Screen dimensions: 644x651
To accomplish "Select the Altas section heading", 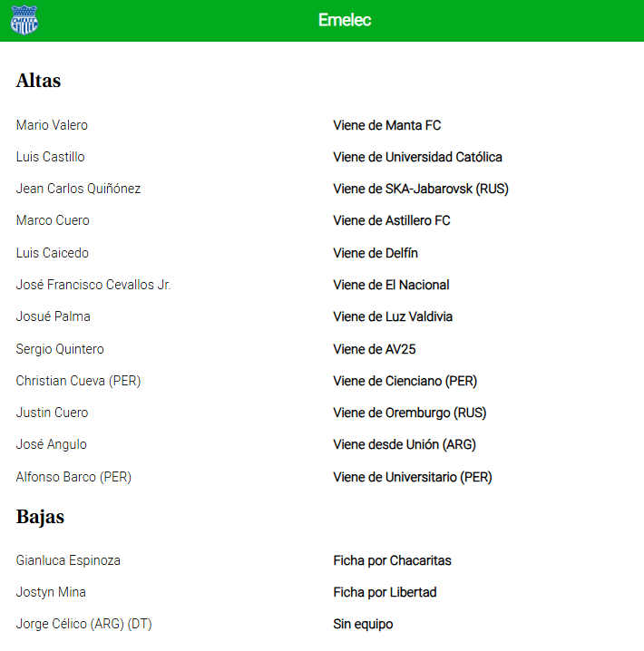I will [x=38, y=81].
